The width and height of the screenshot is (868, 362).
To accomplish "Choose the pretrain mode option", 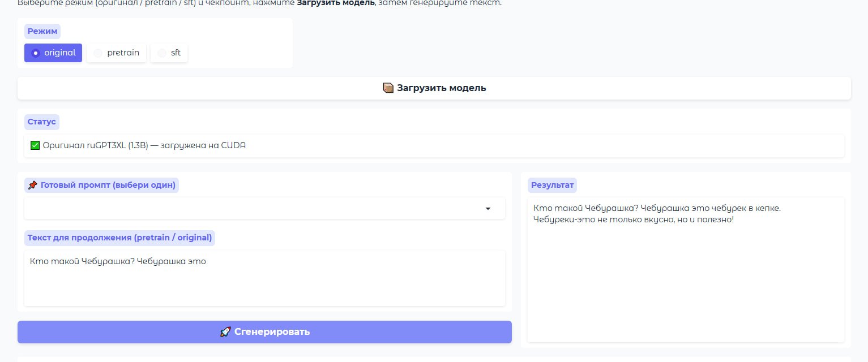I will pyautogui.click(x=117, y=53).
